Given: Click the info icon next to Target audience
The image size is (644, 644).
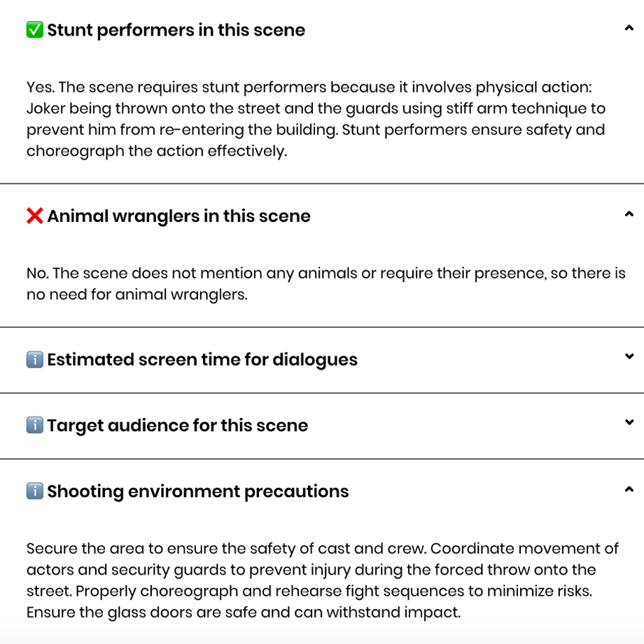Looking at the screenshot, I should 34,425.
